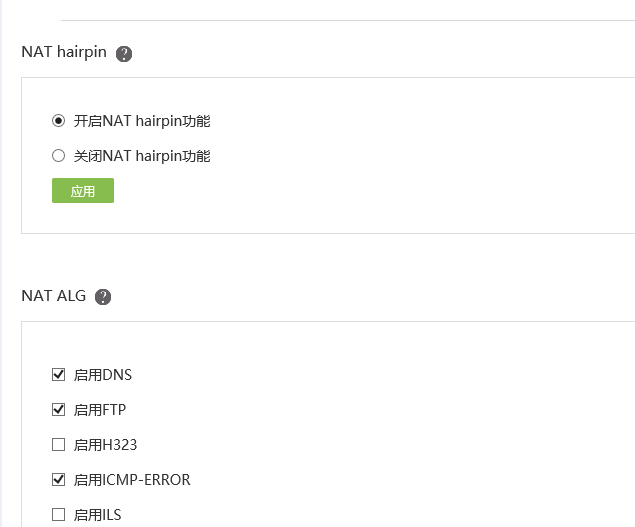Image resolution: width=635 pixels, height=527 pixels.
Task: Tick the 启用ILS checkbox
Action: pyautogui.click(x=58, y=515)
